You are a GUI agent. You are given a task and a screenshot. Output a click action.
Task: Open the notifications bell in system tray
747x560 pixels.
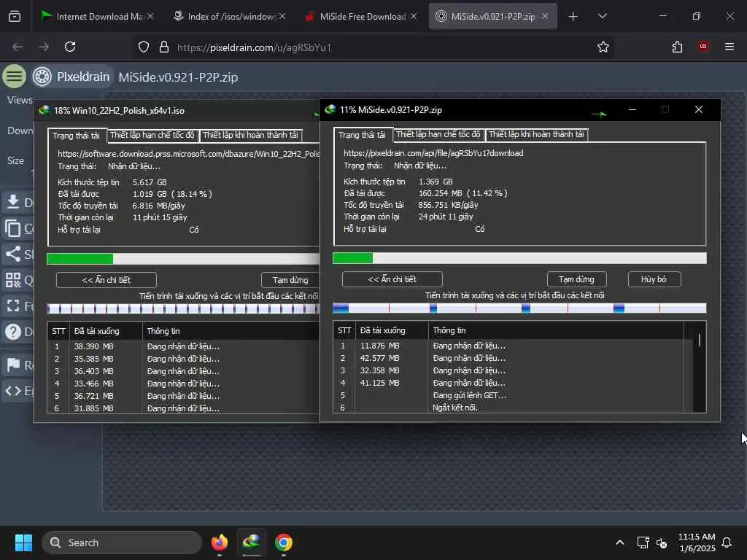point(727,542)
